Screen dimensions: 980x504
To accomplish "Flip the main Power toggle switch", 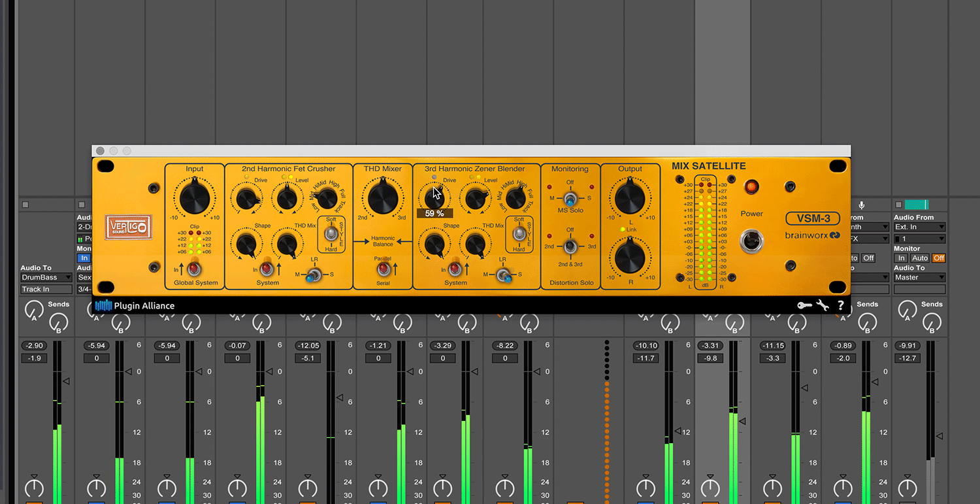I will pos(751,241).
